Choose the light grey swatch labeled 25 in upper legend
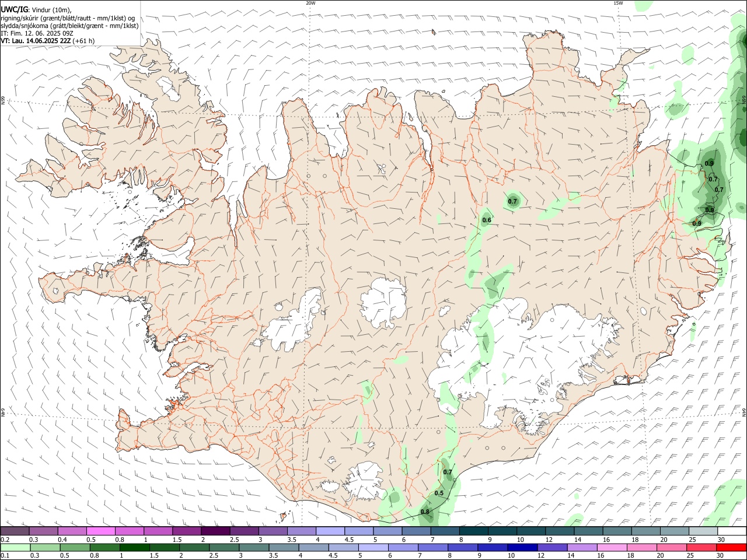747x560 pixels. [703, 531]
